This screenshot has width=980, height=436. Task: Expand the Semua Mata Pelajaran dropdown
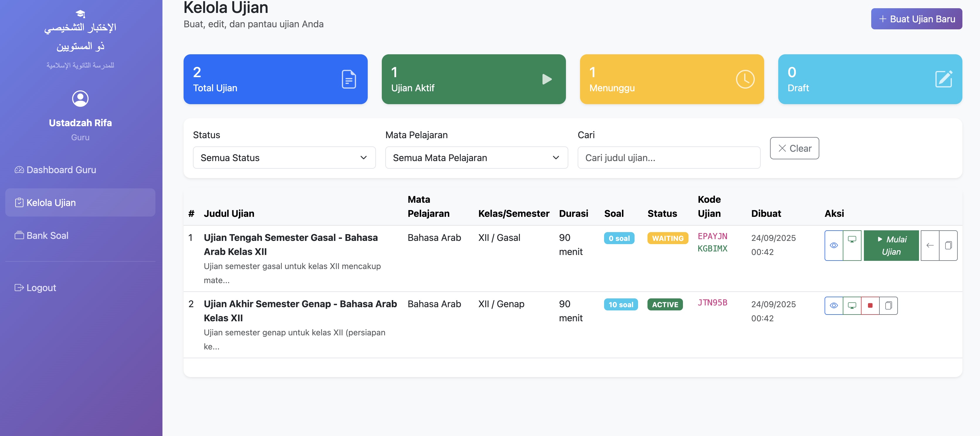point(476,157)
